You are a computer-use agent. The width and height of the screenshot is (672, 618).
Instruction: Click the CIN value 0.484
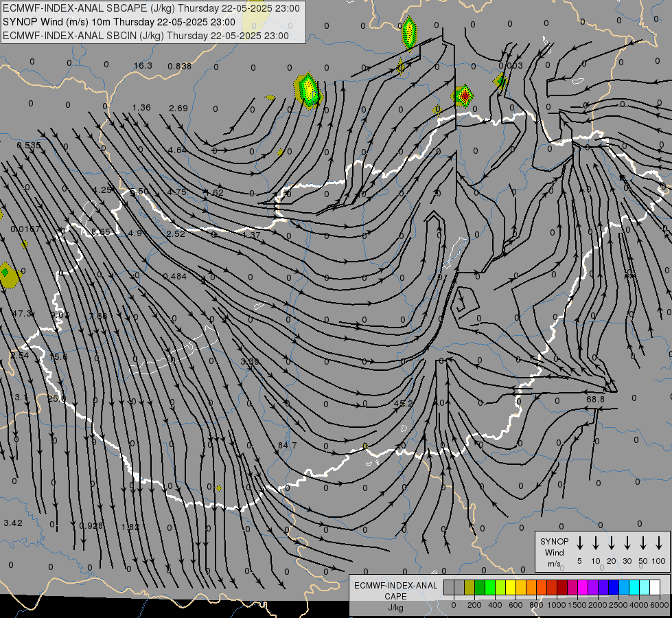pos(175,277)
